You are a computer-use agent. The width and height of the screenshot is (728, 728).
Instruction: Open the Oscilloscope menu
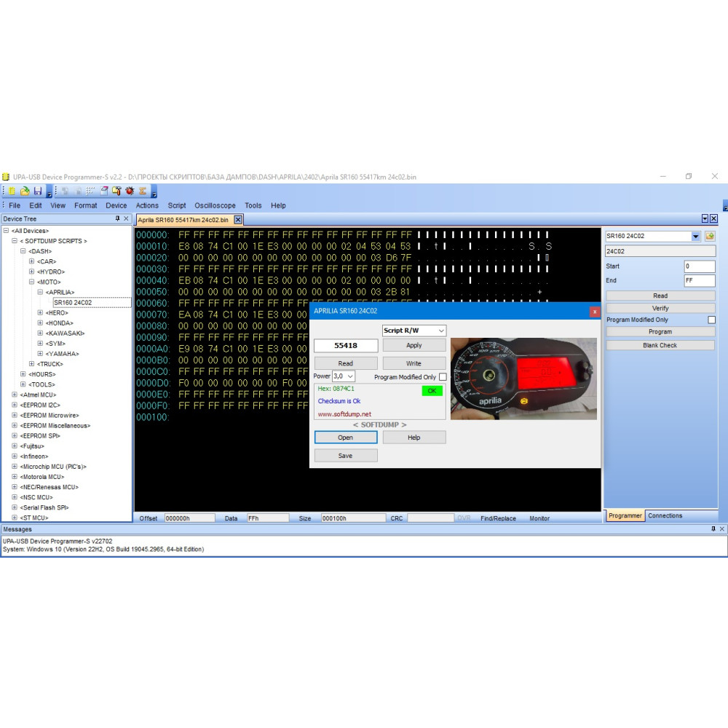pos(215,205)
